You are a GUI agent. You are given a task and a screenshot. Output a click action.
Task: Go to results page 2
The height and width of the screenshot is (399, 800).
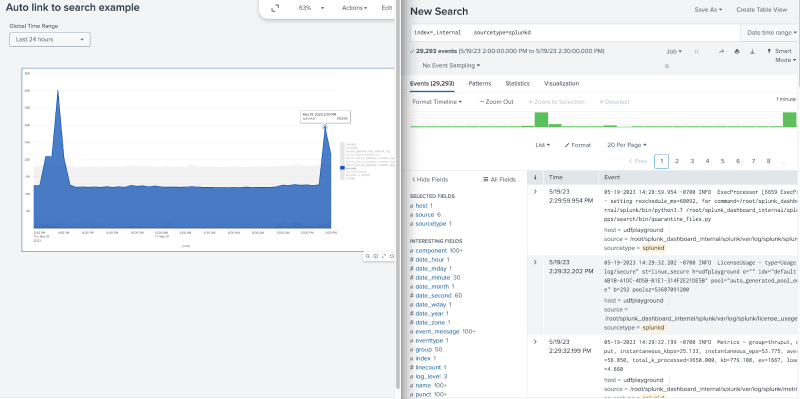tap(677, 161)
